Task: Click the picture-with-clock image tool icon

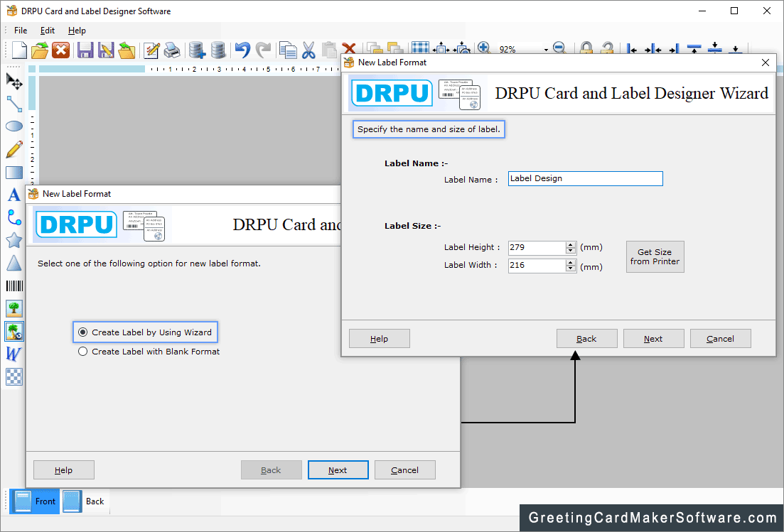Action: pos(14,331)
